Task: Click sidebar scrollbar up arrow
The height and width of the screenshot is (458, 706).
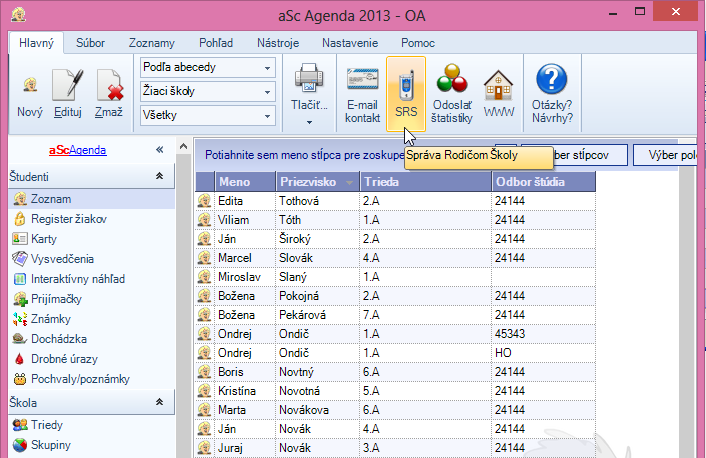Action: tap(183, 146)
